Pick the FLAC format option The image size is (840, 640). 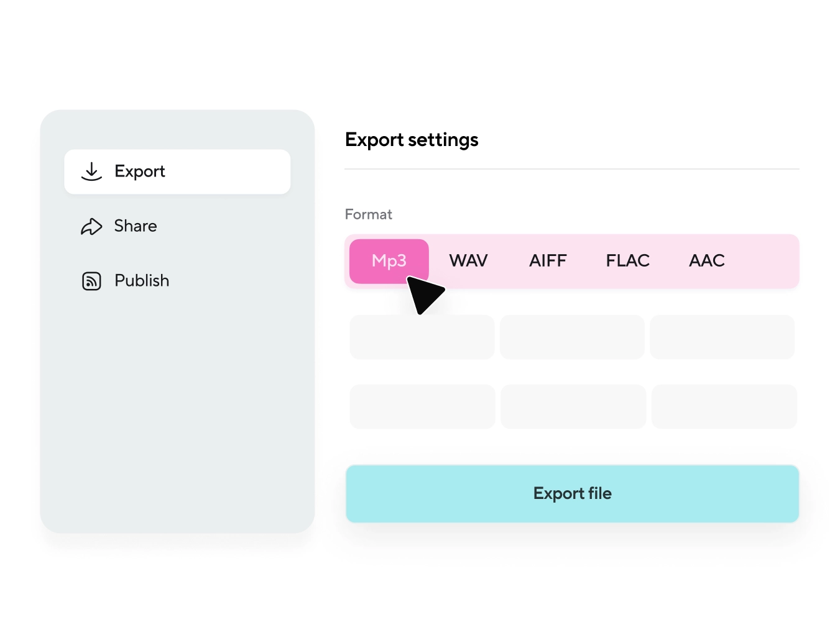627,261
